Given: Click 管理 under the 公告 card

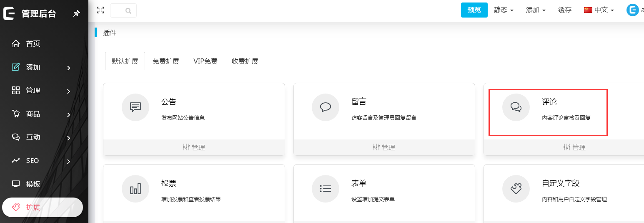Looking at the screenshot, I should [194, 147].
